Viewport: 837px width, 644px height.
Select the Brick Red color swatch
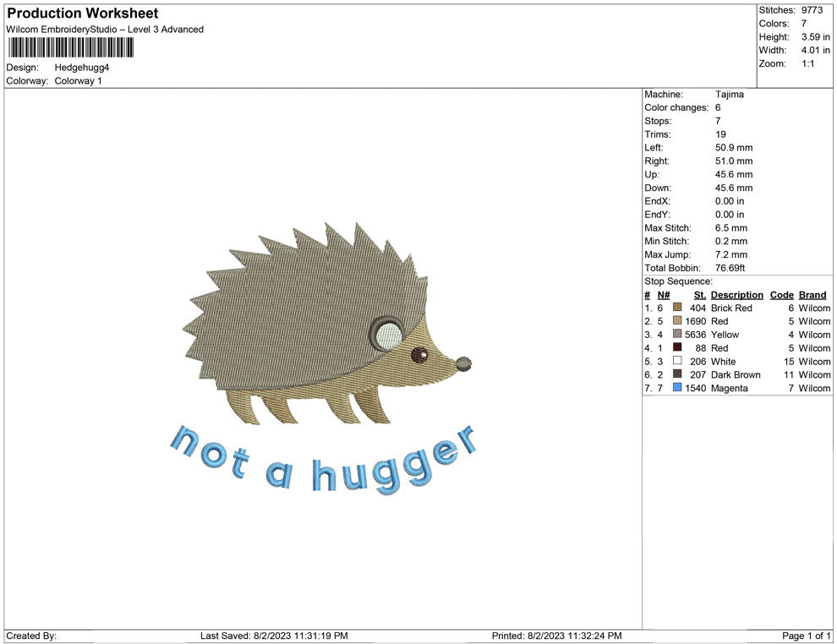pyautogui.click(x=676, y=308)
